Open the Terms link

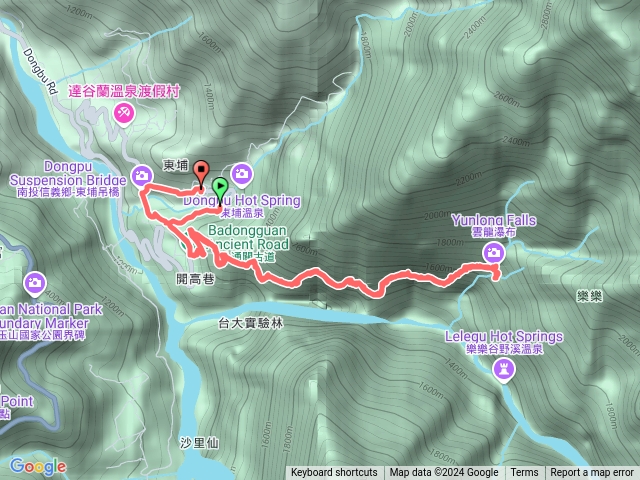(524, 473)
